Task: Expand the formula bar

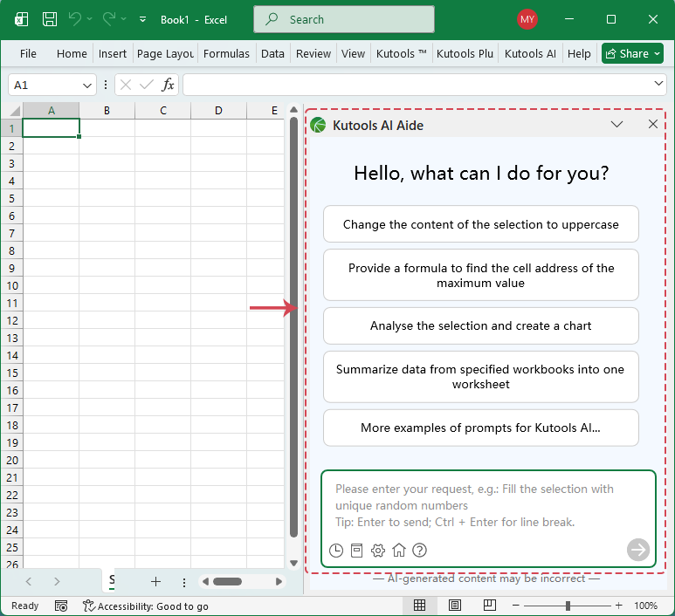Action: pyautogui.click(x=658, y=84)
